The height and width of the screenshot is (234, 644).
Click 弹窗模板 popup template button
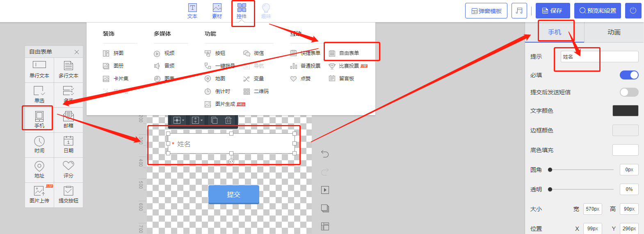coord(486,11)
